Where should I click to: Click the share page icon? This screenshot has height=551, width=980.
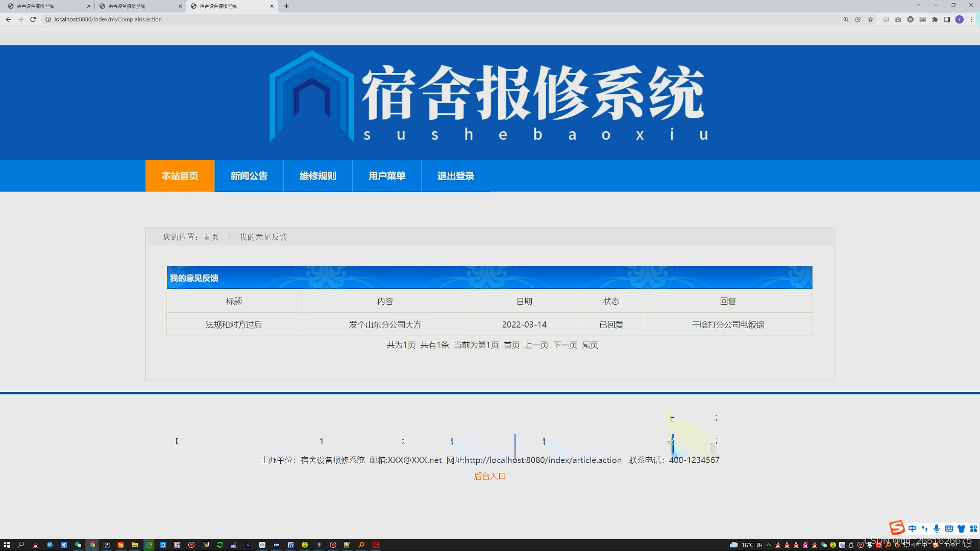[858, 19]
